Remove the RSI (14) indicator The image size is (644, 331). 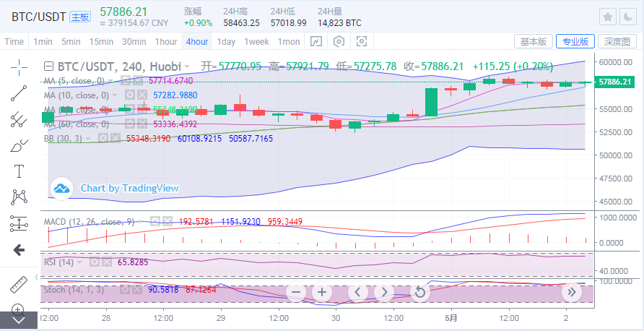coord(106,262)
